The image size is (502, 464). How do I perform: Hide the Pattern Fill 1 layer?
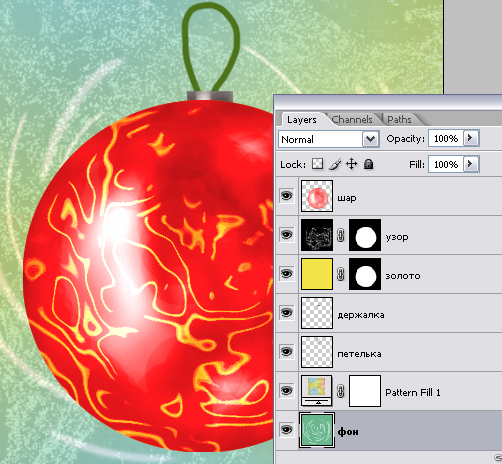(287, 391)
